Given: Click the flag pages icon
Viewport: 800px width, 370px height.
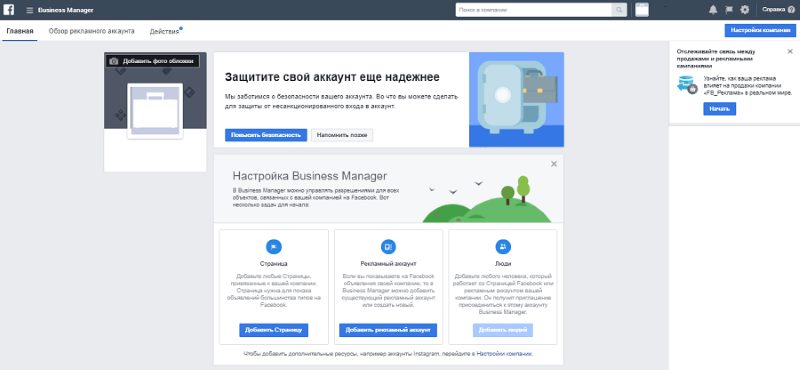Looking at the screenshot, I should [x=729, y=10].
